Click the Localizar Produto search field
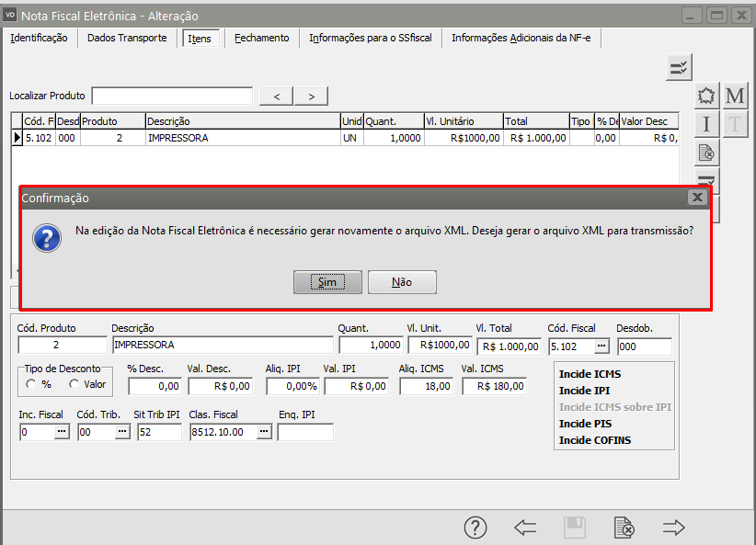 click(172, 97)
